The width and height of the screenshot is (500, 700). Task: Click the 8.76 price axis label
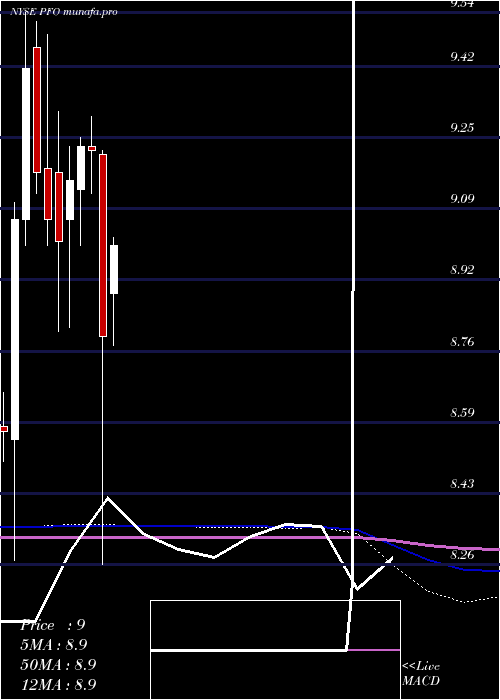462,342
